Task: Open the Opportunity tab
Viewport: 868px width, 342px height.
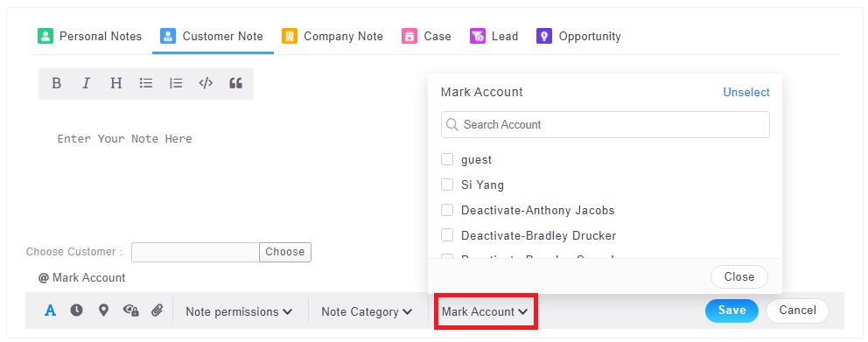Action: 578,37
